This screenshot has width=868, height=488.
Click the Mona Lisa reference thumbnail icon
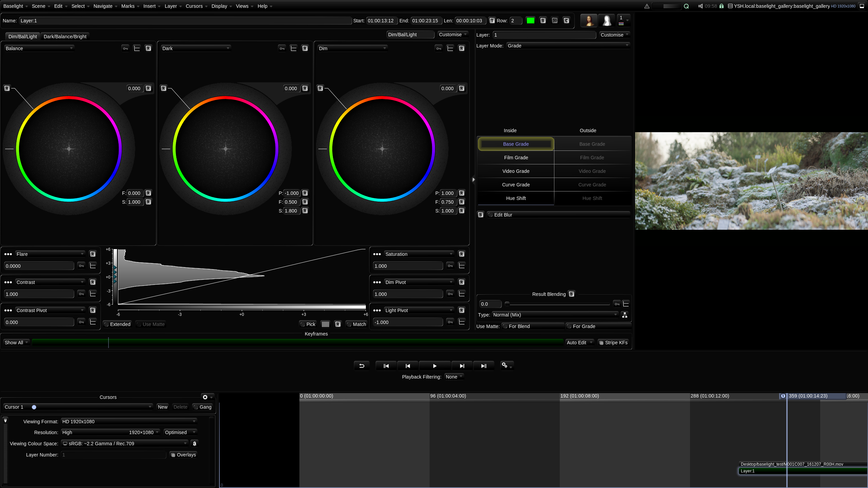(x=589, y=21)
